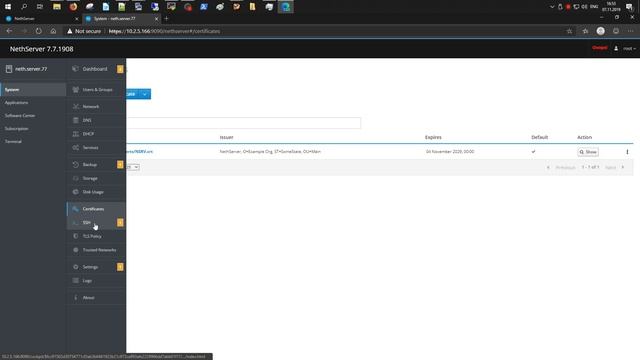Expand the blue button dropdown arrow
Image resolution: width=640 pixels, height=360 pixels.
pyautogui.click(x=144, y=94)
